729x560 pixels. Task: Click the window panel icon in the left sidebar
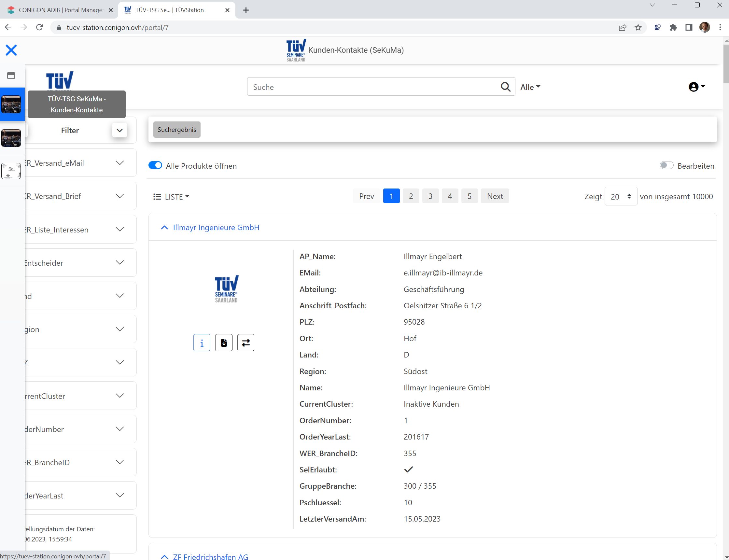tap(11, 76)
